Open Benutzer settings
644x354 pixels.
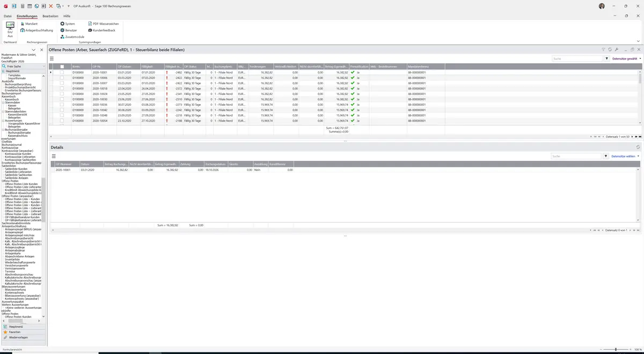(x=69, y=30)
